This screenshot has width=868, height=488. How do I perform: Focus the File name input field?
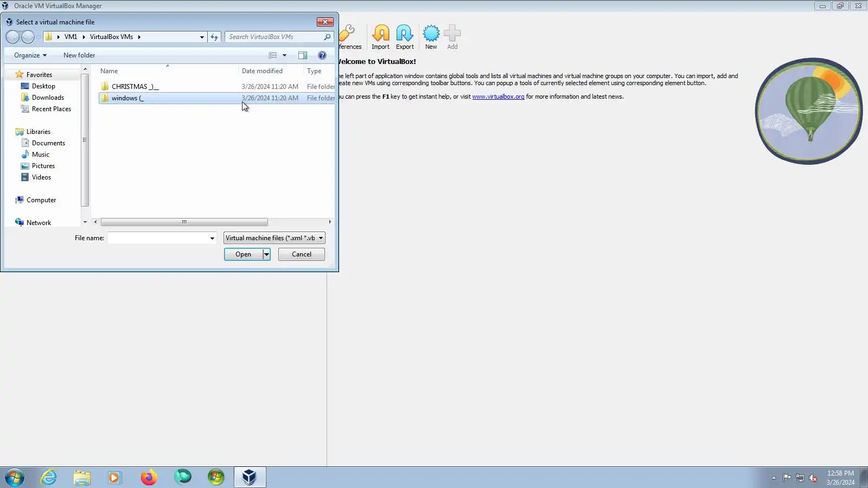[158, 238]
